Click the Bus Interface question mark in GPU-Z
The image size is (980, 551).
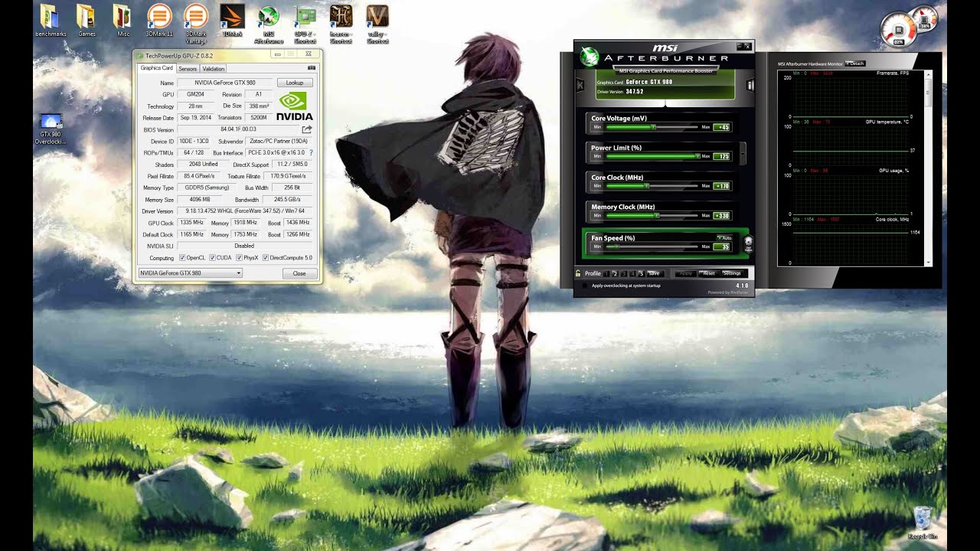(x=311, y=152)
